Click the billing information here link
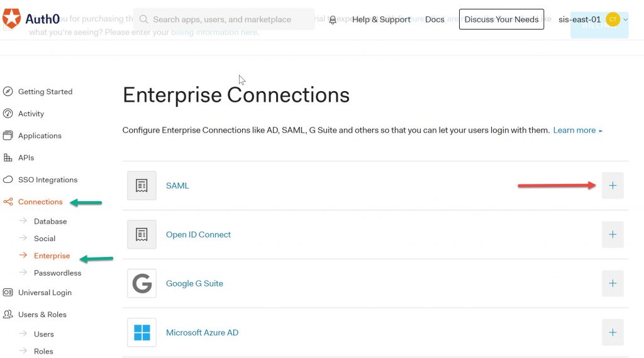This screenshot has width=644, height=358. 214,32
